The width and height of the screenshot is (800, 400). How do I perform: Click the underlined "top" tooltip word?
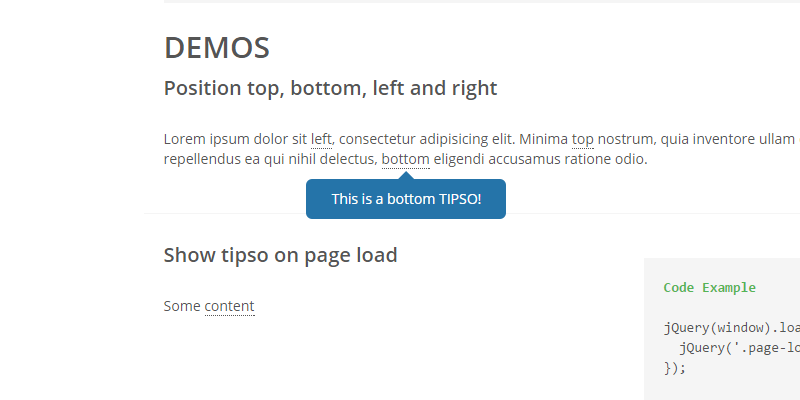[583, 139]
